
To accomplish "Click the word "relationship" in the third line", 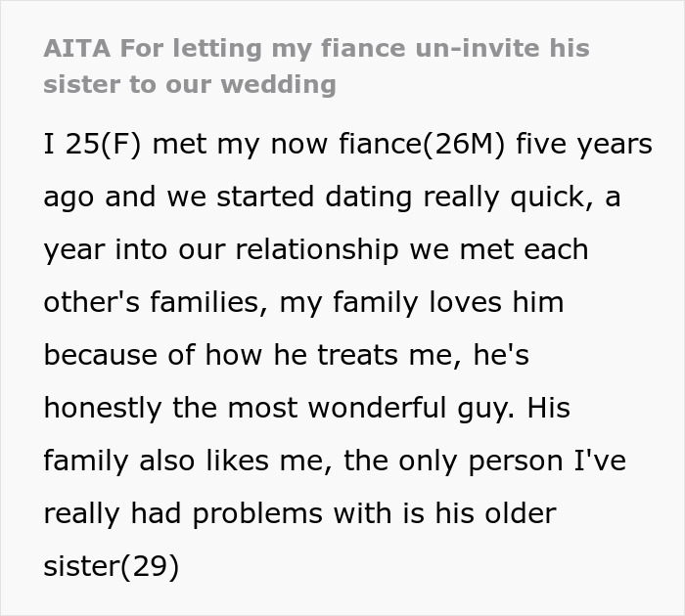I will (x=317, y=249).
